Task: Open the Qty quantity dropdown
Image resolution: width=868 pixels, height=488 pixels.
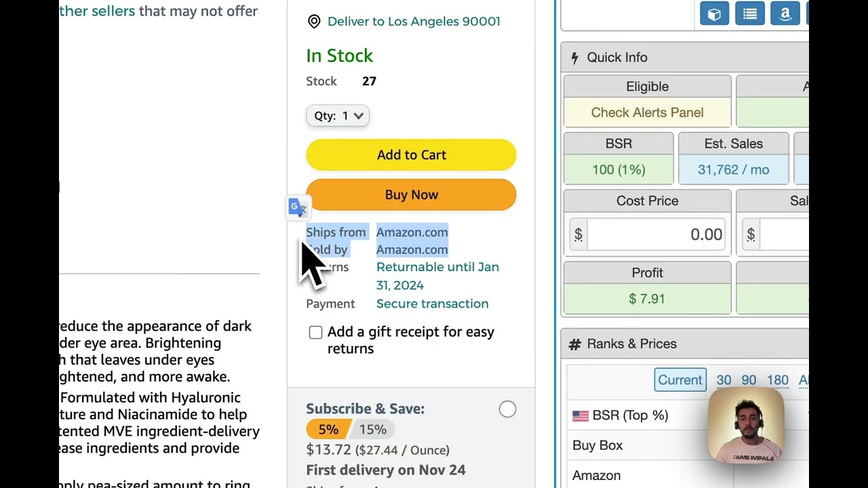Action: 338,116
